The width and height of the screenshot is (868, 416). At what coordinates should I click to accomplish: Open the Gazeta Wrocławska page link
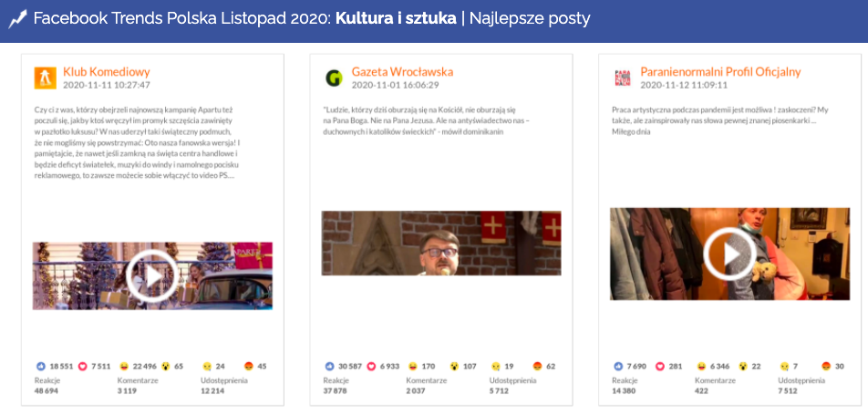coord(401,71)
